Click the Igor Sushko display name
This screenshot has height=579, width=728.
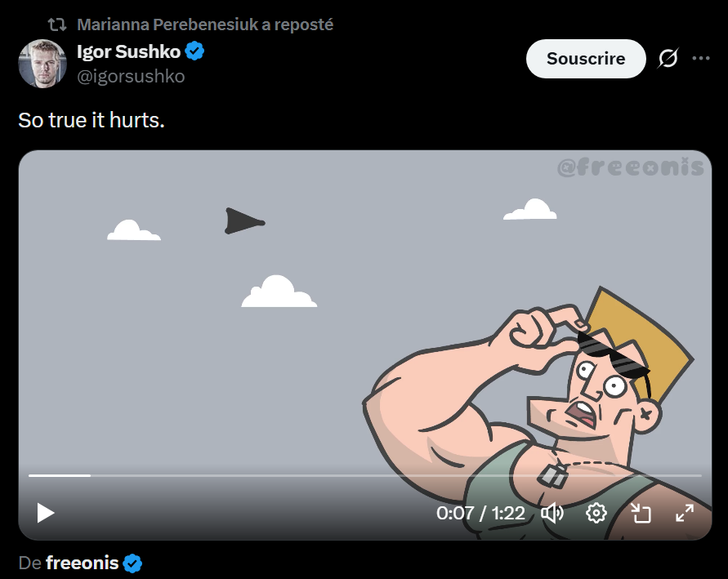[128, 51]
